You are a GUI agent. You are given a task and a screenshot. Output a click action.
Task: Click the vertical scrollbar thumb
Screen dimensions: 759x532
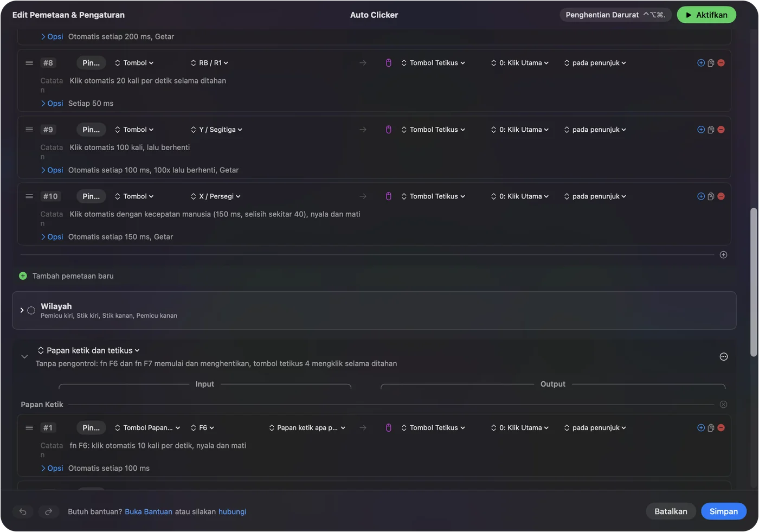[754, 282]
